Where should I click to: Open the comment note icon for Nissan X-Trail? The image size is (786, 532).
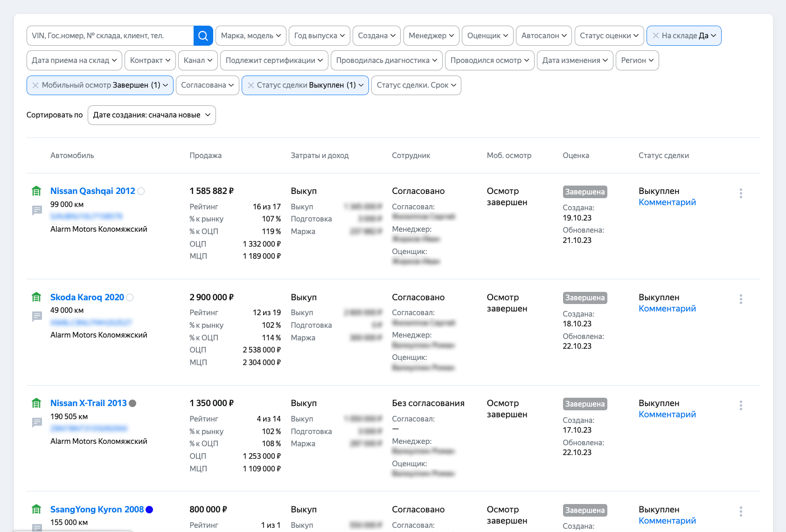point(37,422)
